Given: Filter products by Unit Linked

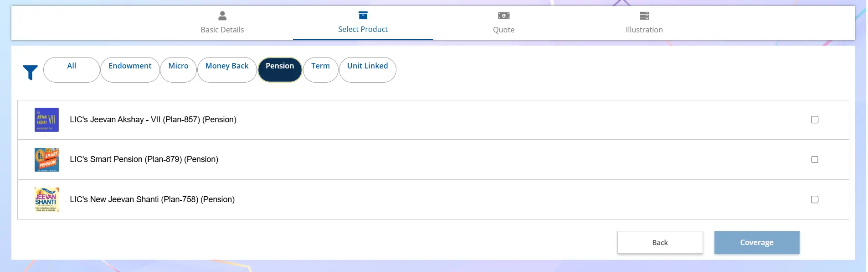Looking at the screenshot, I should [367, 70].
